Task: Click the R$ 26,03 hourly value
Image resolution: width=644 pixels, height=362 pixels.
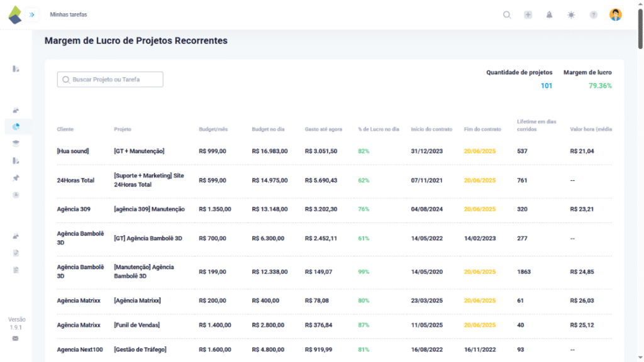Action: click(x=582, y=300)
